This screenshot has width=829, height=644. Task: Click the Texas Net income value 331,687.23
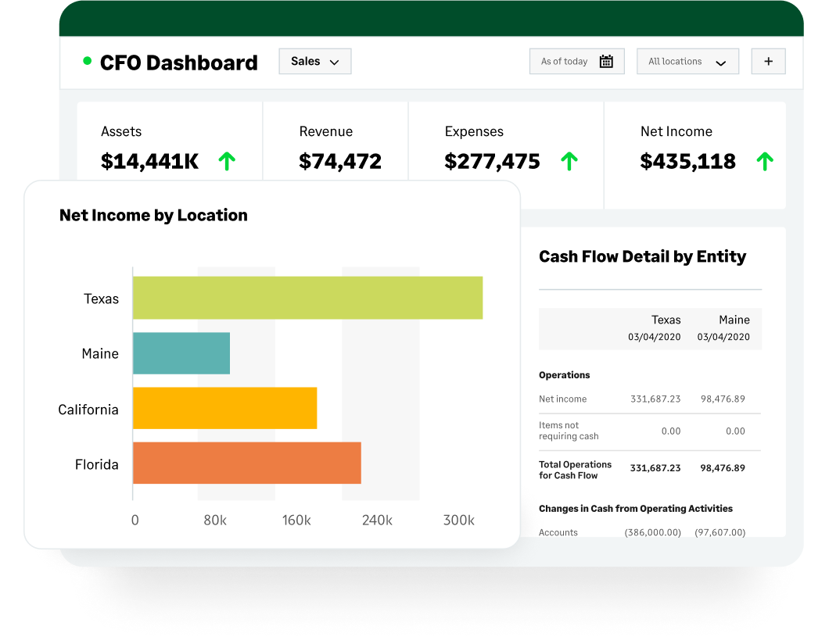pyautogui.click(x=655, y=399)
